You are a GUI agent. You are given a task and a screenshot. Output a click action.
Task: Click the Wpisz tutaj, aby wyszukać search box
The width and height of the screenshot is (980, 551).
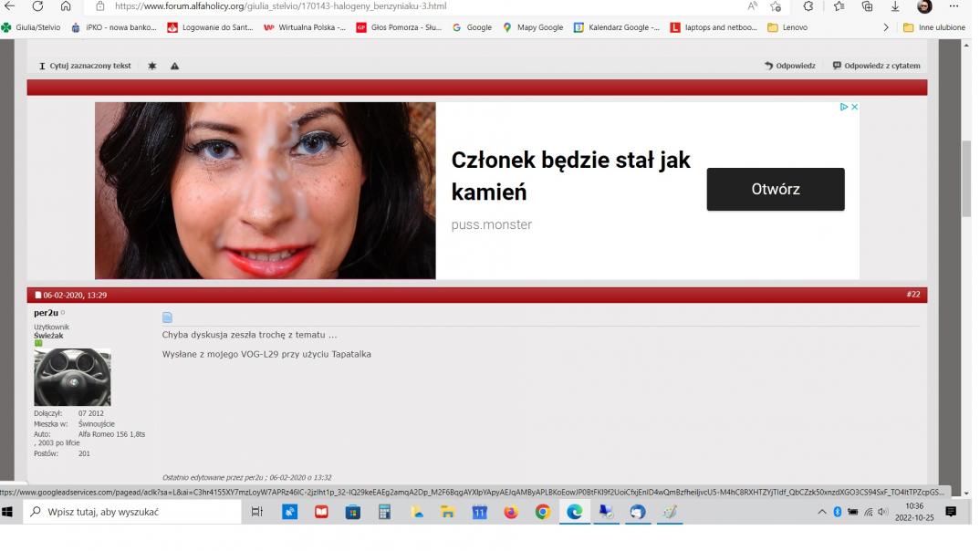pyautogui.click(x=132, y=513)
